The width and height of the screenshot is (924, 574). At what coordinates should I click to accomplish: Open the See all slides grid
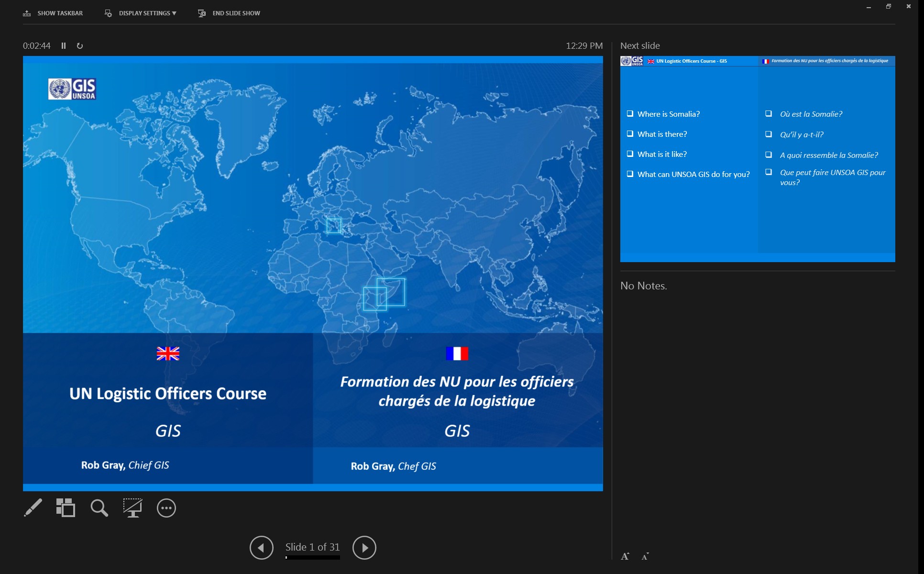[66, 508]
